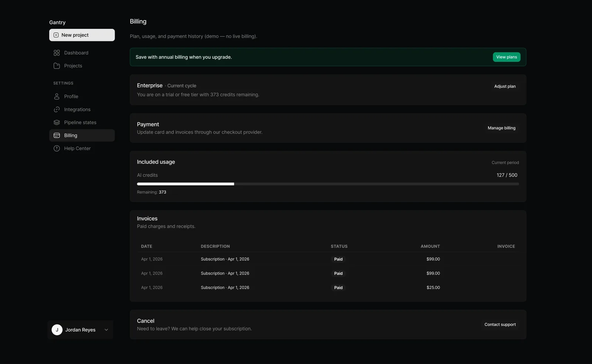This screenshot has width=592, height=364.
Task: Expand the Jordan Reyes account chevron
Action: 106,330
